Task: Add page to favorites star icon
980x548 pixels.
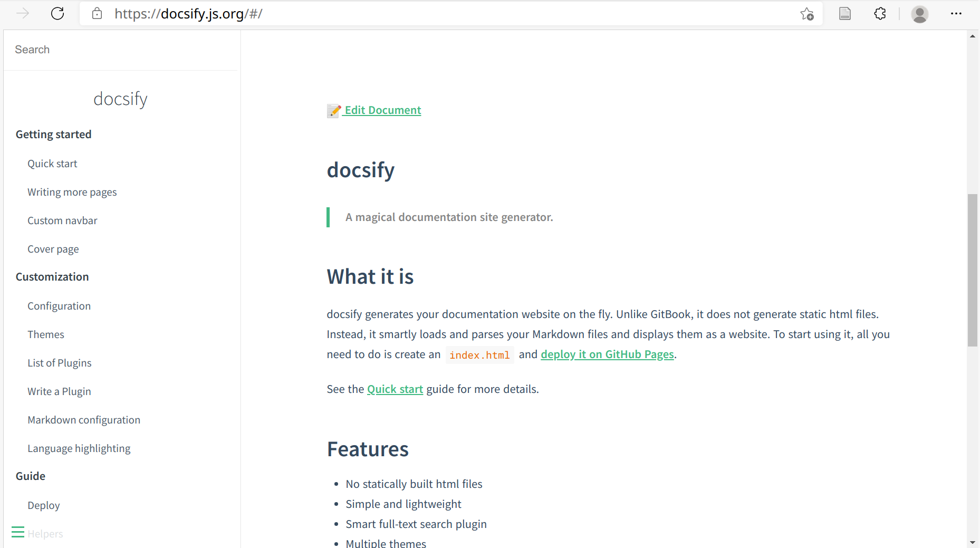Action: (807, 14)
